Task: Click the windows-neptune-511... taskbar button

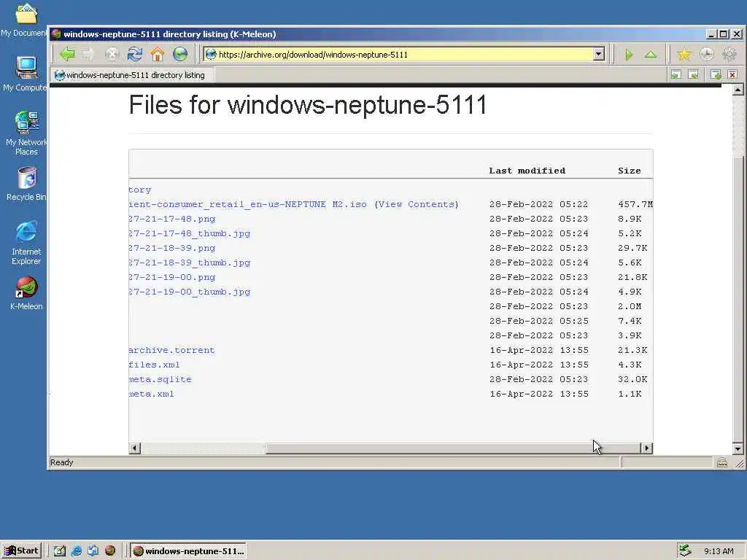Action: (x=188, y=551)
